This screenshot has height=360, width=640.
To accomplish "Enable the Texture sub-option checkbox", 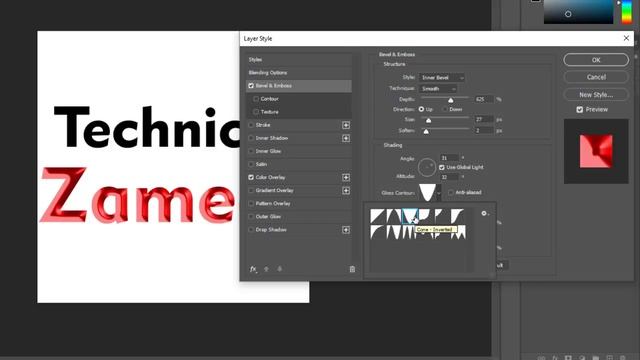I will [x=256, y=112].
